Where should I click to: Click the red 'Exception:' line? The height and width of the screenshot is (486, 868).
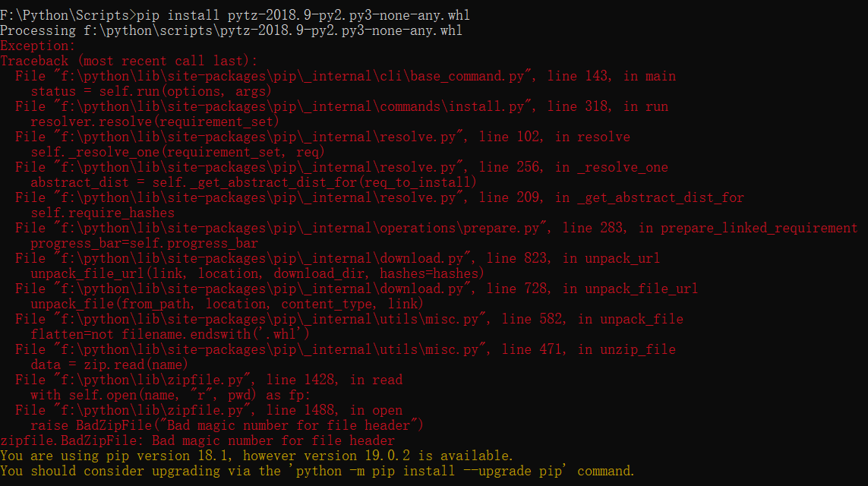[x=38, y=46]
